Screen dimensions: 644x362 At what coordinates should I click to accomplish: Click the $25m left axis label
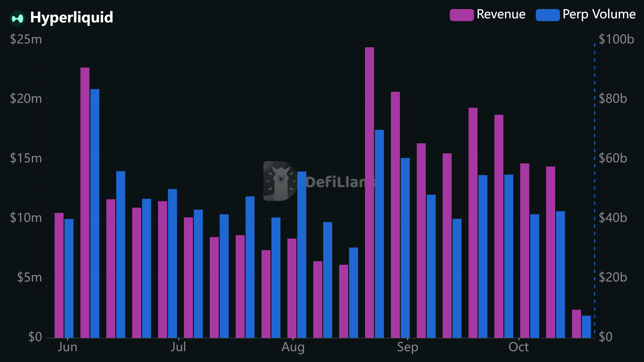pyautogui.click(x=26, y=39)
